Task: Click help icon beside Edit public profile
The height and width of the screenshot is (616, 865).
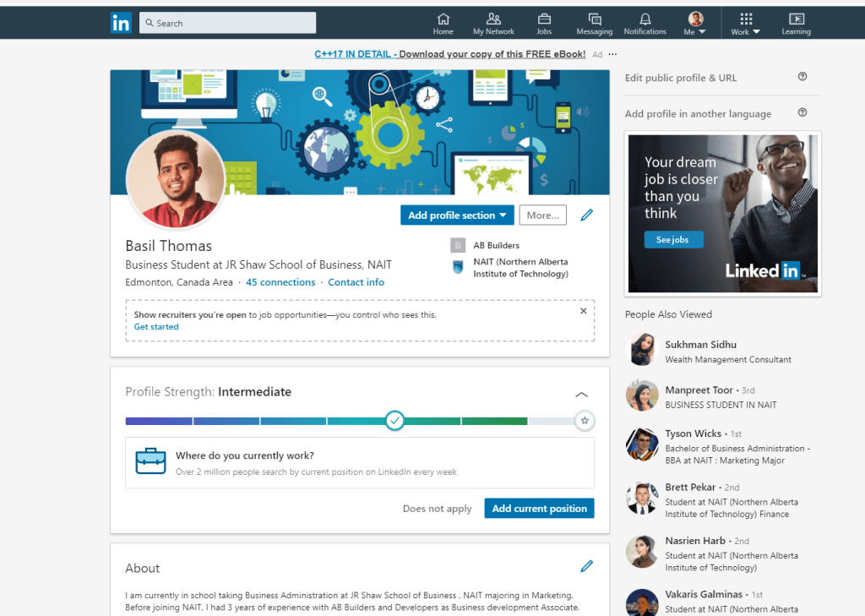Action: [x=802, y=77]
